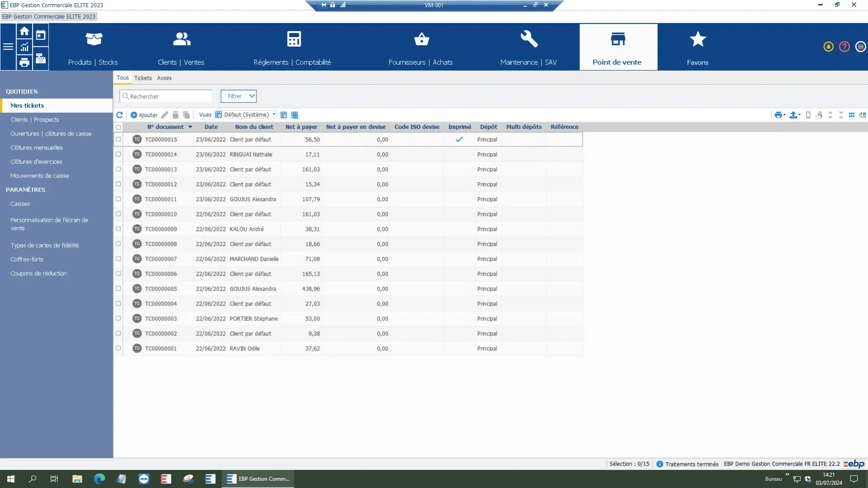The image size is (868, 488).
Task: Open the Vues 'Défaut (Système)' dropdown
Action: point(245,114)
